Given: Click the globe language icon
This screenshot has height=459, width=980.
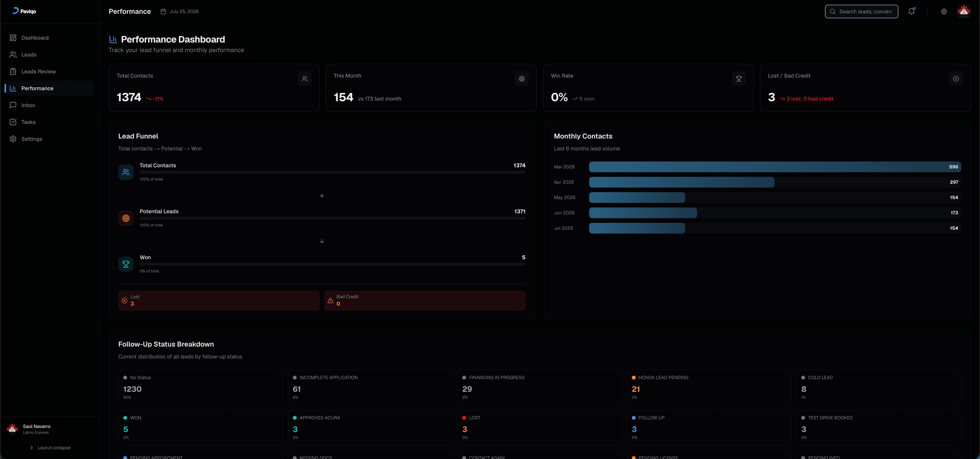Looking at the screenshot, I should click(x=944, y=11).
